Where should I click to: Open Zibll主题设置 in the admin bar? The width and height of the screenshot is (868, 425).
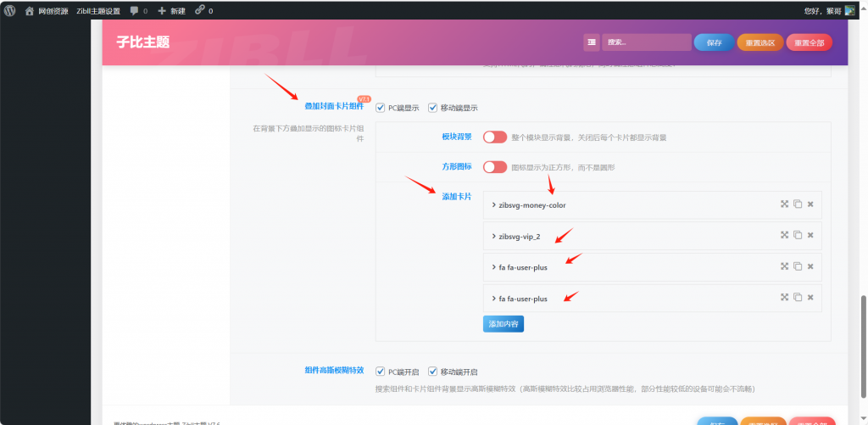pyautogui.click(x=98, y=10)
